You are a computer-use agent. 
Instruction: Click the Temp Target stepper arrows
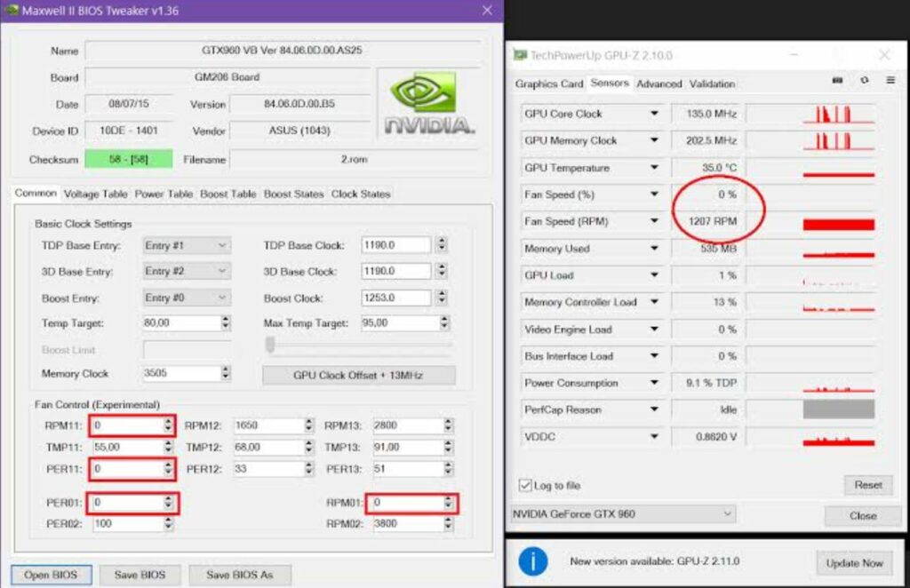pos(226,323)
